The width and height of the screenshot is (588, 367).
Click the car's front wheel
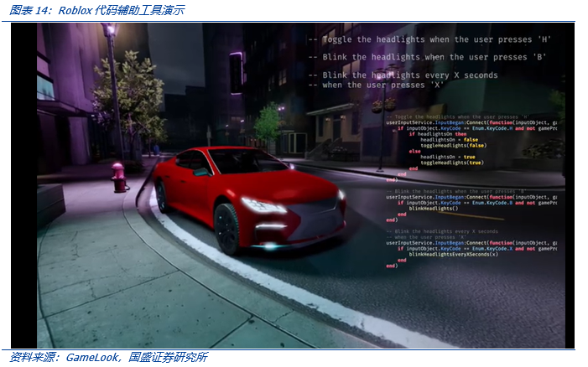click(227, 229)
